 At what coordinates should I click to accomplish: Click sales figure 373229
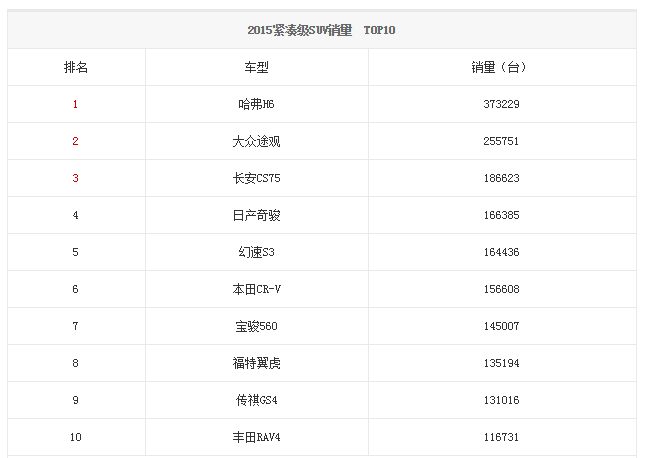coord(501,104)
